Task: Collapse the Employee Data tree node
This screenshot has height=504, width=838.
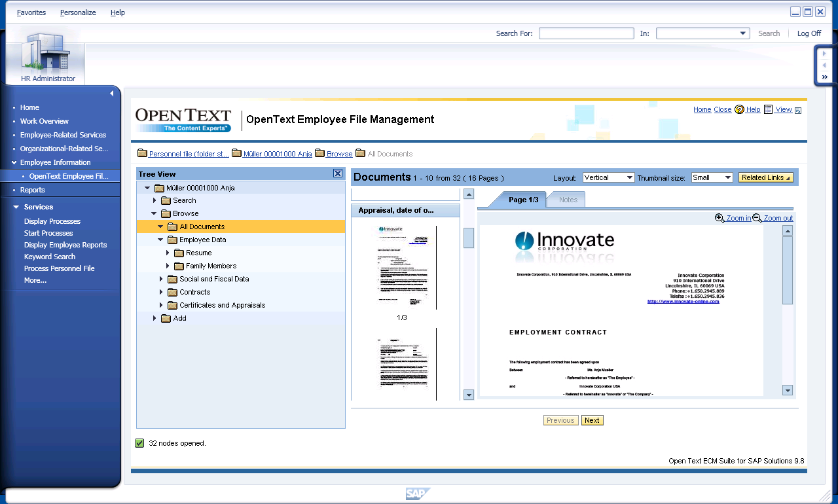Action: pyautogui.click(x=160, y=240)
